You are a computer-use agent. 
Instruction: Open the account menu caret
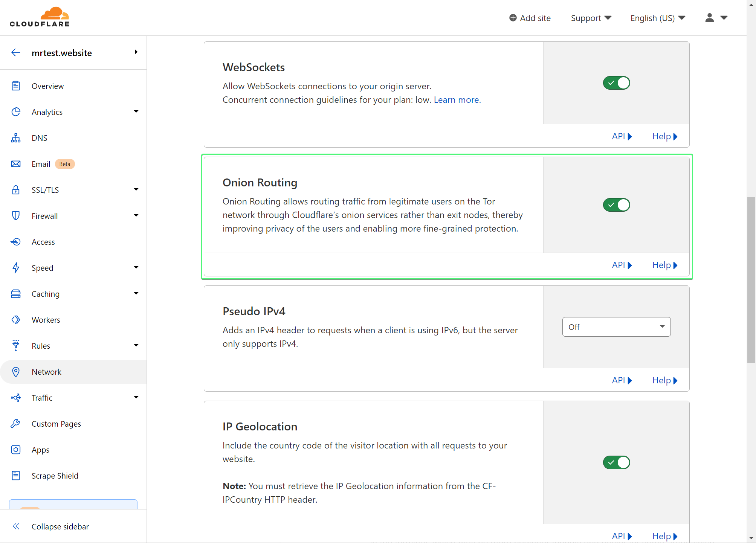[x=724, y=18]
